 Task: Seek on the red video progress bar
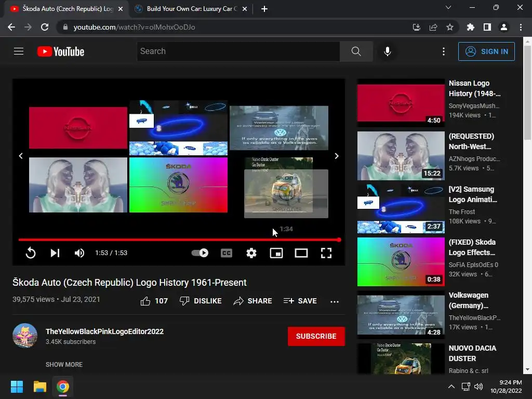179,240
